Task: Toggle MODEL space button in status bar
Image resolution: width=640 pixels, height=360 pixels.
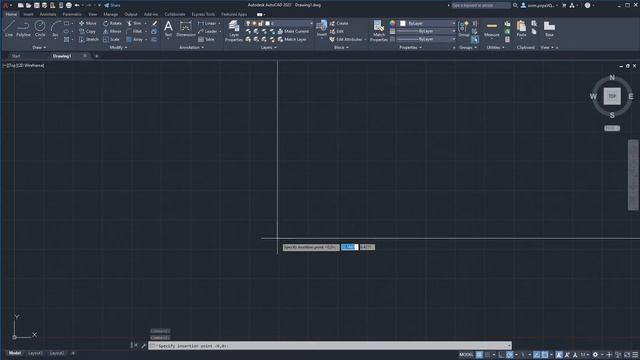Action: pyautogui.click(x=466, y=355)
